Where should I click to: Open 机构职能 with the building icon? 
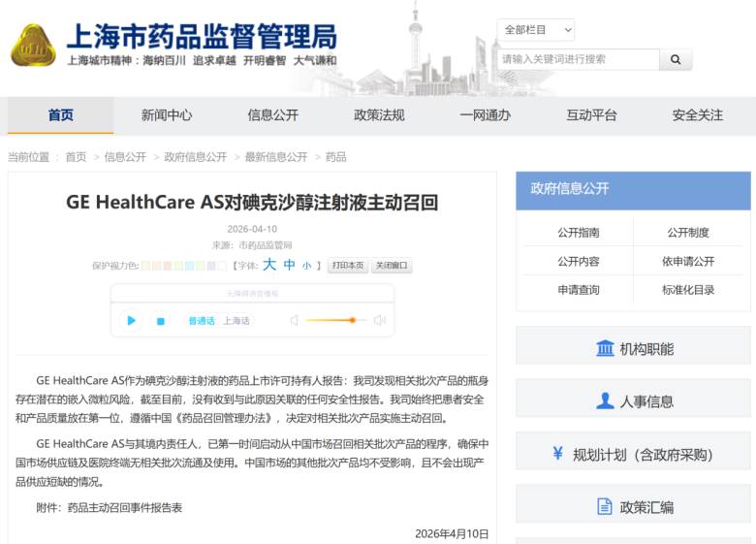[x=633, y=348]
